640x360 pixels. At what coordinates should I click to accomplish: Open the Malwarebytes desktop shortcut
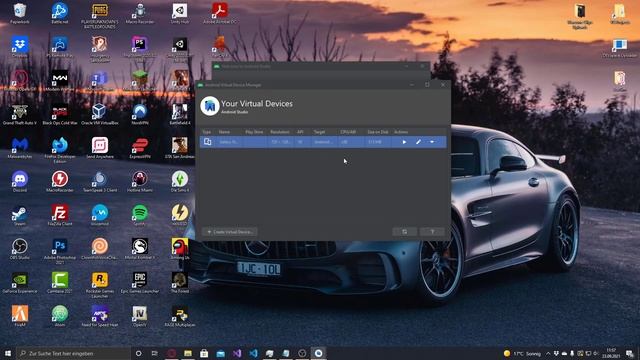click(x=20, y=148)
